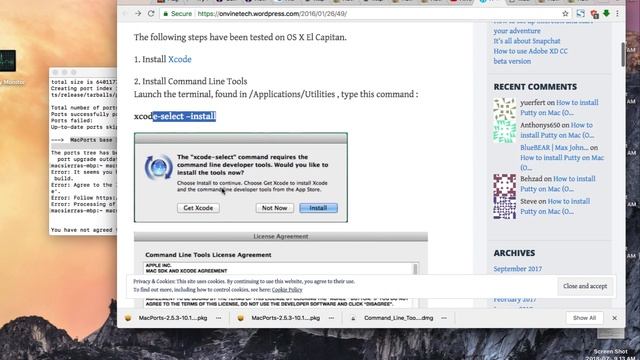Click Show All downloads button

(x=584, y=318)
